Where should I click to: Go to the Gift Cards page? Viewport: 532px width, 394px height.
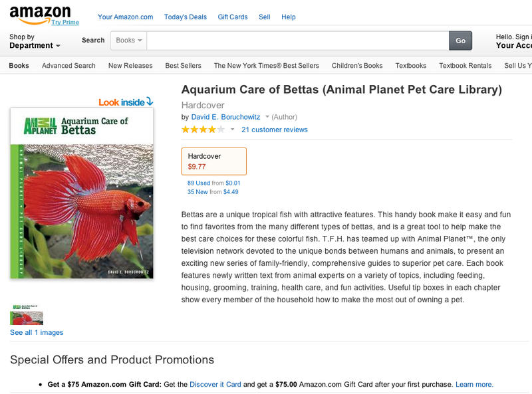pyautogui.click(x=233, y=17)
